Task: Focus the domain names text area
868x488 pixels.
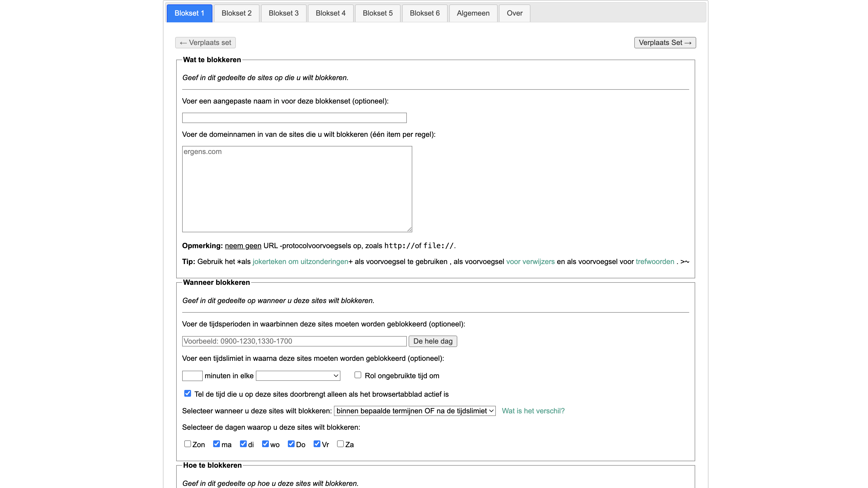Action: tap(297, 189)
